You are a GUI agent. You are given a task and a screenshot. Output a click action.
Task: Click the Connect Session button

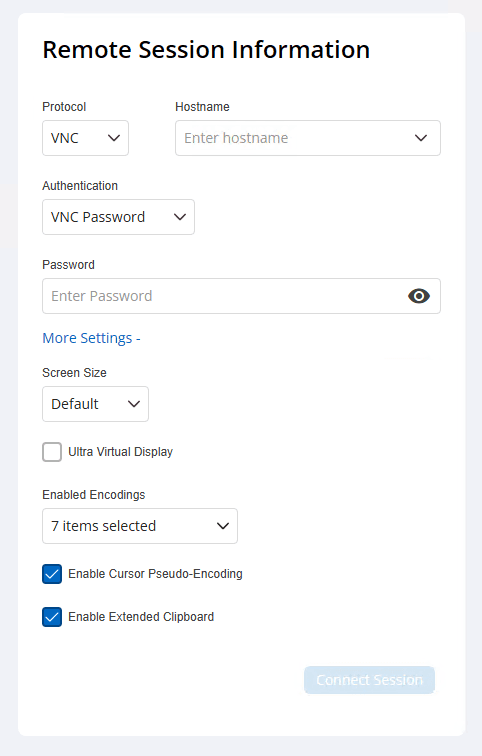pyautogui.click(x=369, y=680)
